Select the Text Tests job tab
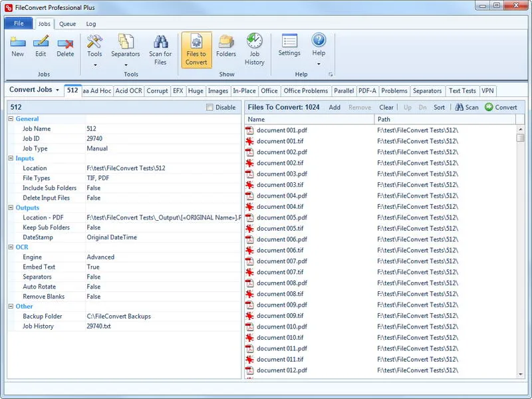Viewport: 532px width, 399px height. 462,91
